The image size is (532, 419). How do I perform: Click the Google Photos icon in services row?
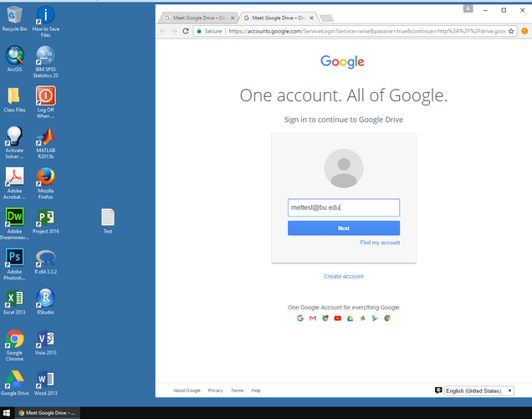tap(362, 319)
